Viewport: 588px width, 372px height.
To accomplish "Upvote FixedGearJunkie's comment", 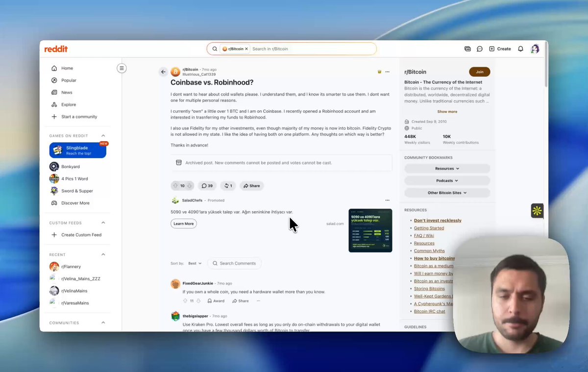I will [x=186, y=301].
